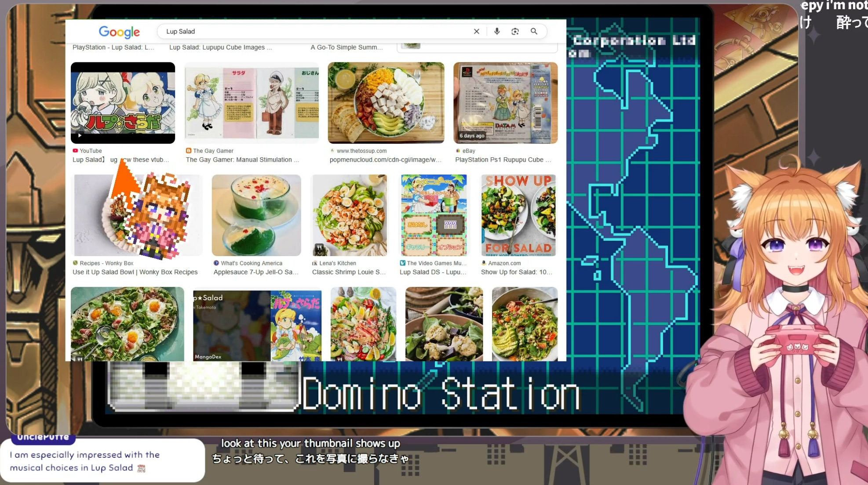This screenshot has height=485, width=868.
Task: Open Applesauce 7-Up Jell-O salad image
Action: point(256,215)
